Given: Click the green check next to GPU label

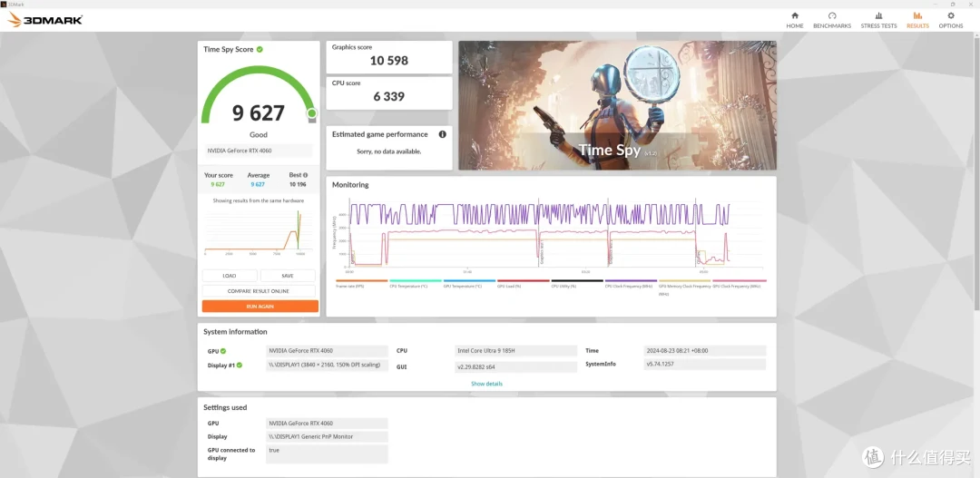Looking at the screenshot, I should coord(223,351).
